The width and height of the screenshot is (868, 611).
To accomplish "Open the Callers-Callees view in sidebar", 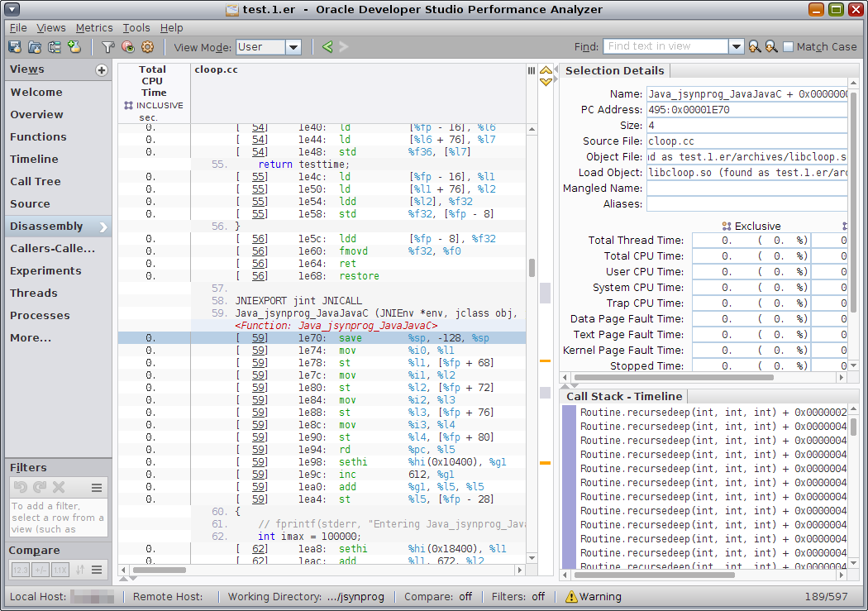I will click(52, 248).
